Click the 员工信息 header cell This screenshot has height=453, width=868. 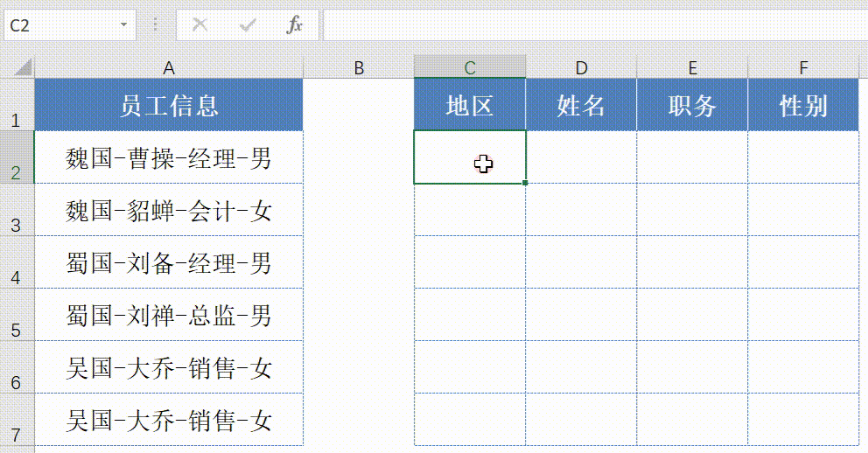[x=169, y=106]
